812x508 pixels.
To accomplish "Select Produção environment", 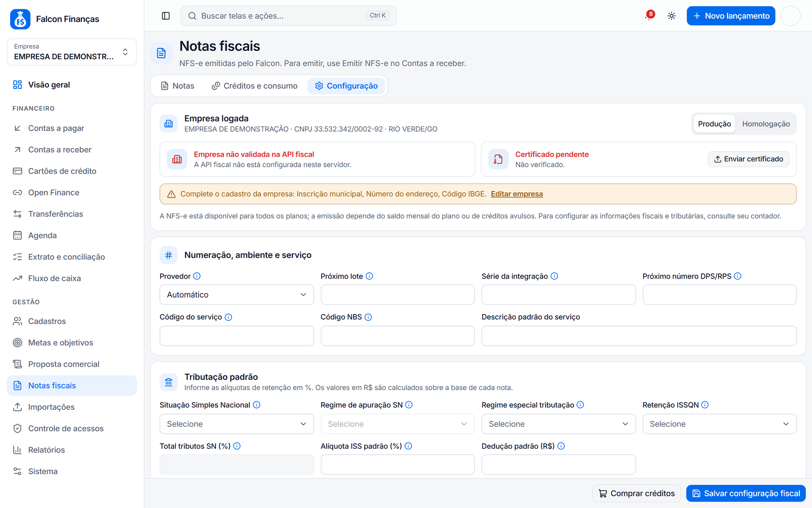I will click(x=714, y=124).
